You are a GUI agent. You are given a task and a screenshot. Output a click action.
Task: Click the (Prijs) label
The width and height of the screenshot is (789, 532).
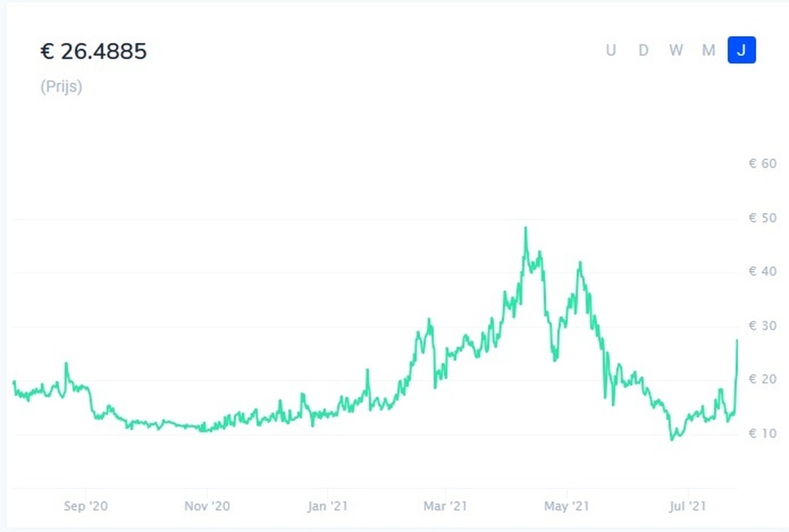point(61,86)
